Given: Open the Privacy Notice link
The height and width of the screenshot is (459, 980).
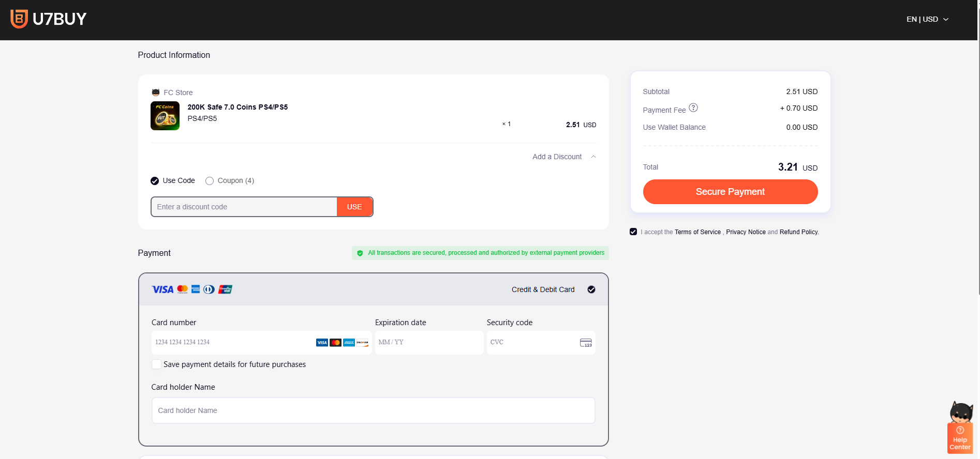Looking at the screenshot, I should [746, 232].
